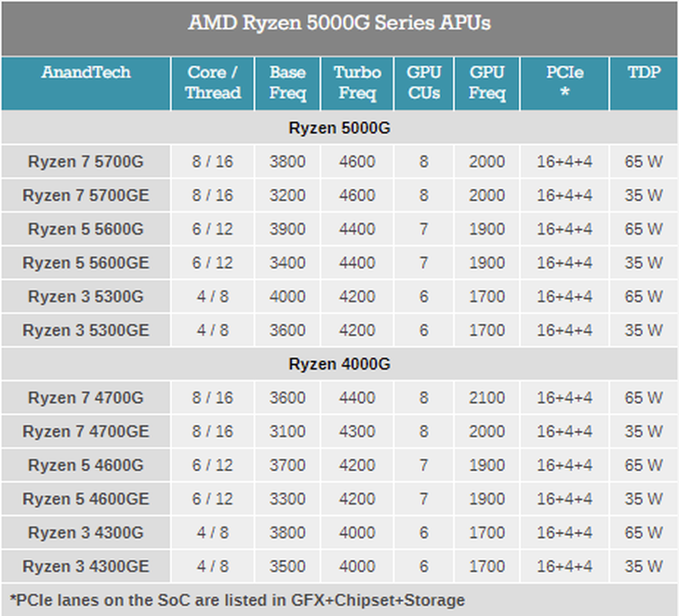Click the 35 W TDP of Ryzen 5 4600GE
Screen dimensions: 679x616
(x=644, y=499)
